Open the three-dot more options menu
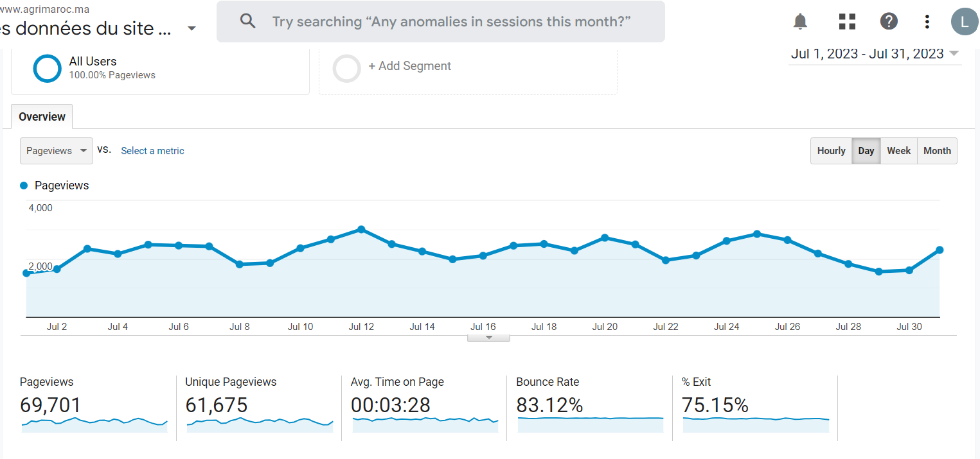The image size is (980, 459). [927, 22]
